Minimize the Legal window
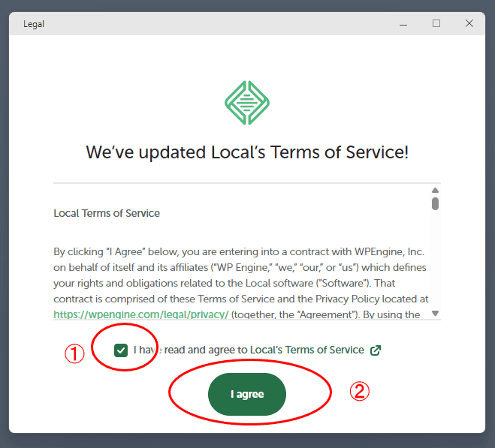The width and height of the screenshot is (495, 448). click(403, 24)
